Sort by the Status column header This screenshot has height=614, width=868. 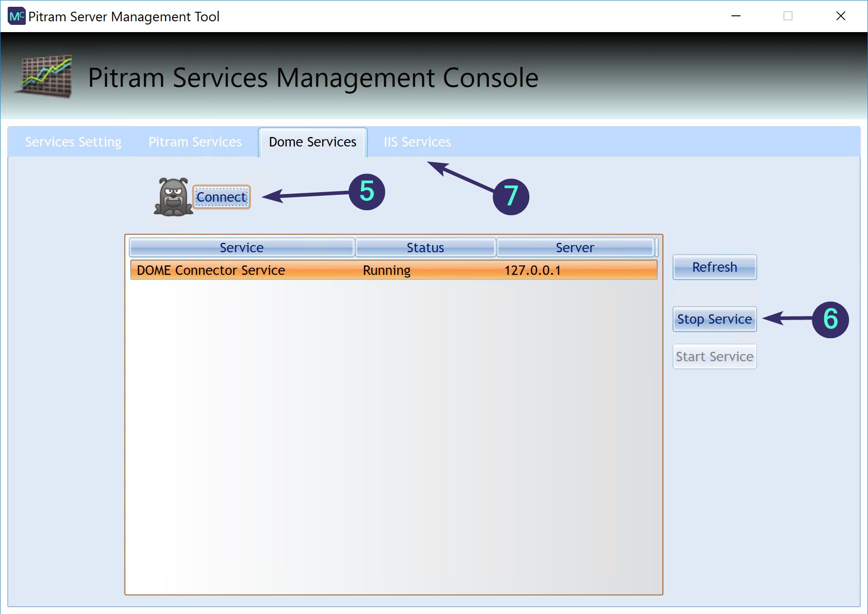(425, 247)
